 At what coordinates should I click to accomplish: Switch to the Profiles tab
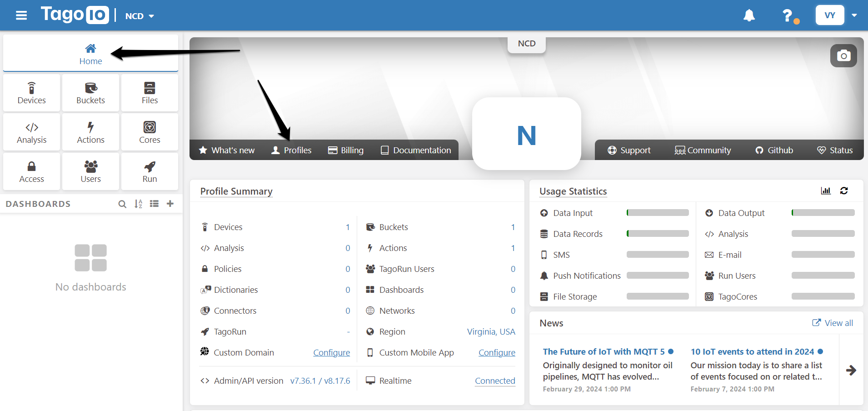point(291,150)
